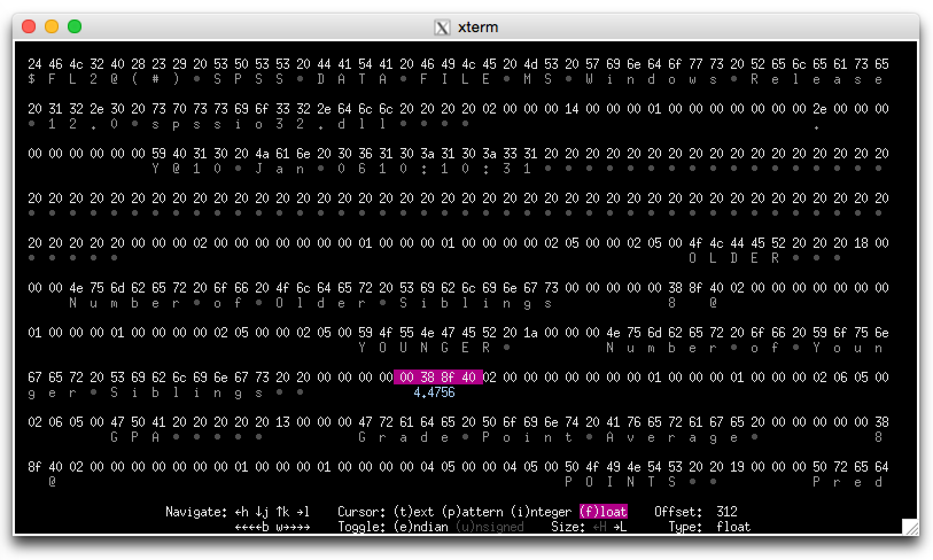Click the xterm title text
This screenshot has width=933, height=560.
[x=478, y=27]
